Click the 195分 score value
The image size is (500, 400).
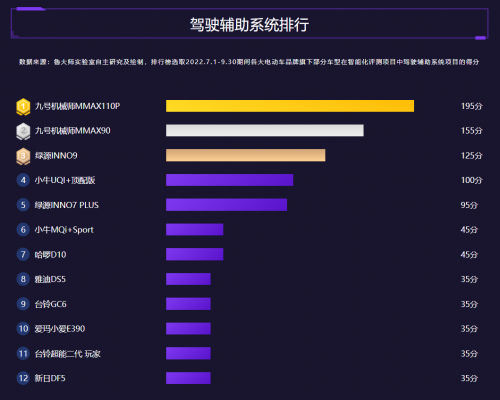tap(471, 106)
